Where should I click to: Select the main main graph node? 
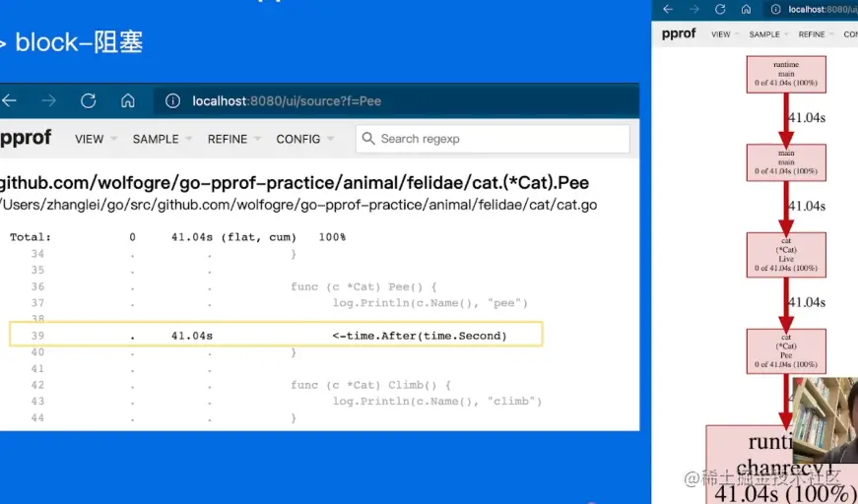[x=786, y=162]
